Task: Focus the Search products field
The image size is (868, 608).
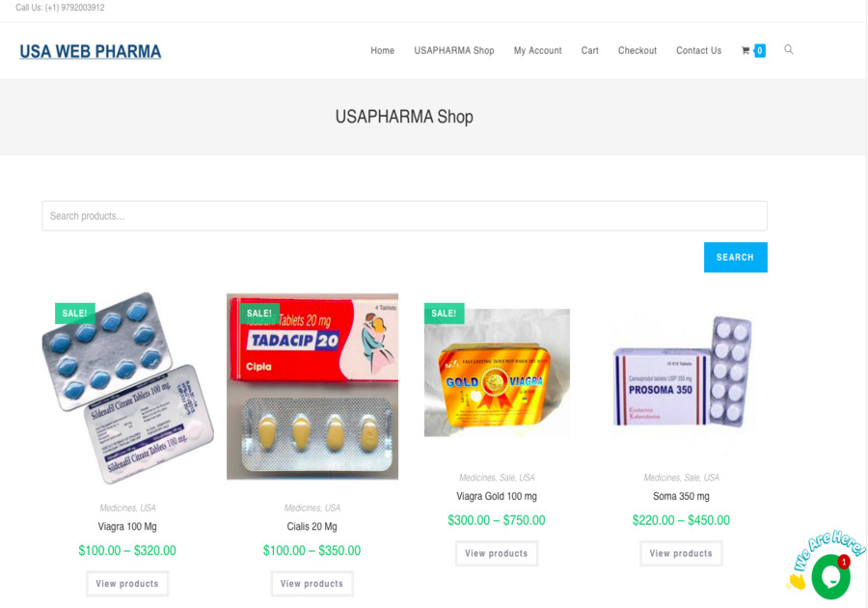Action: point(405,216)
